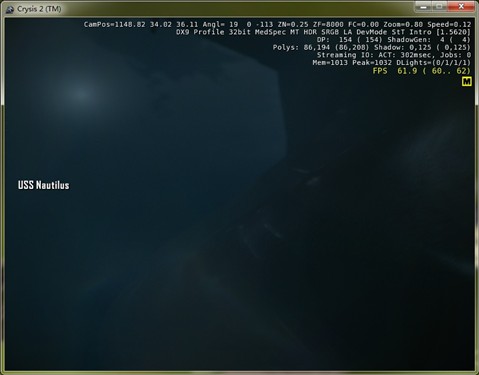
Task: Click the CamPos coordinates debug line
Action: pos(277,25)
